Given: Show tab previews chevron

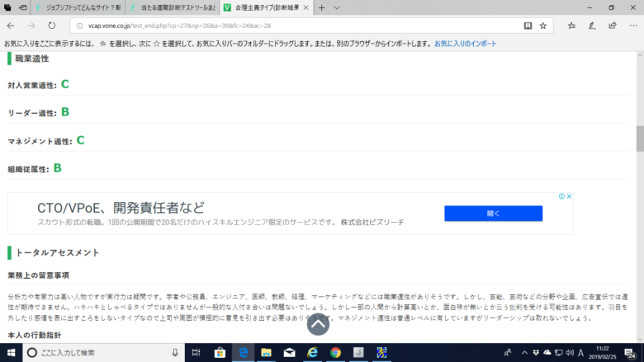Looking at the screenshot, I should pyautogui.click(x=337, y=7).
